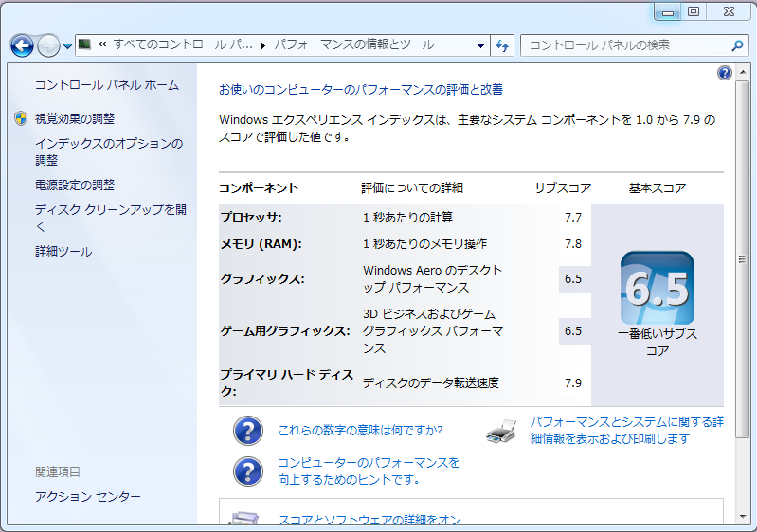Click the shield icon beside 視覚効果の調整
Screen dimensions: 757x532
21,118
